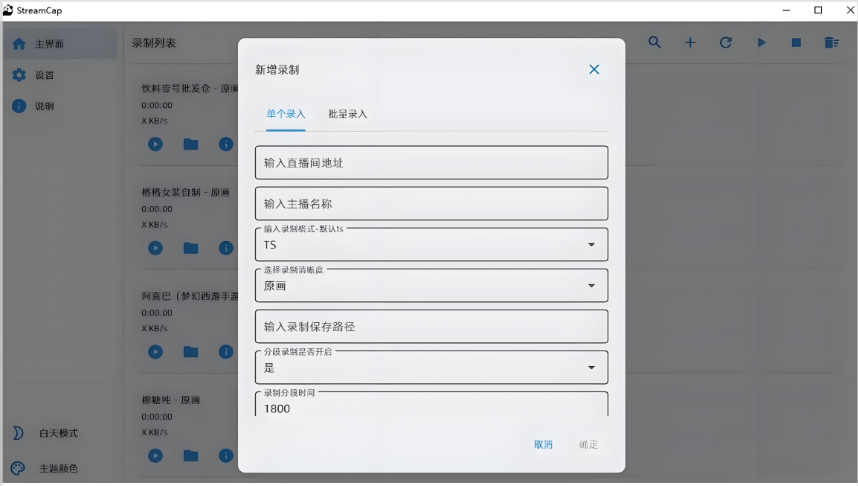Open folder for 饮料壹号批发仓

click(190, 144)
